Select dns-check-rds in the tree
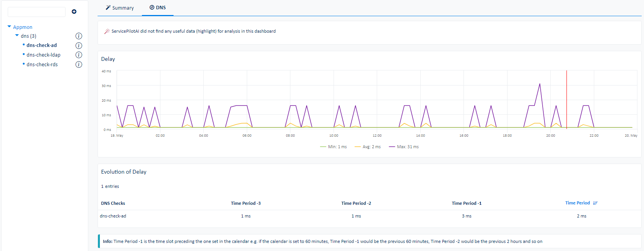The height and width of the screenshot is (251, 644). [x=42, y=65]
